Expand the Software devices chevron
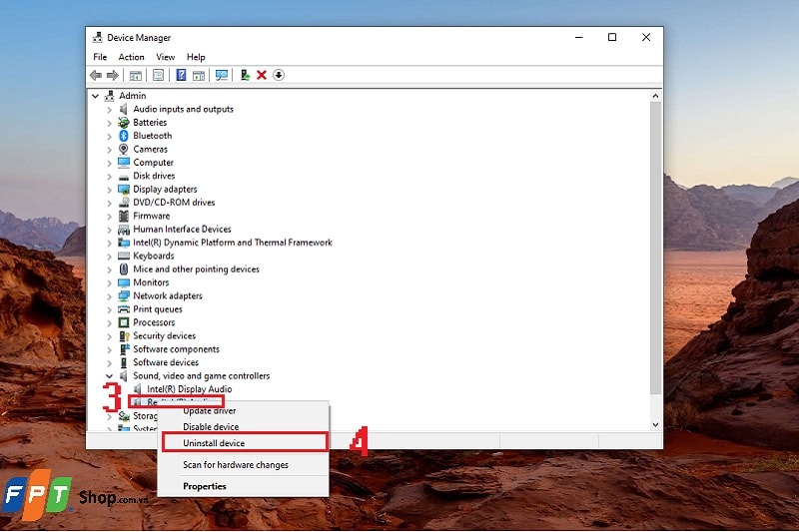Viewport: 799px width, 532px height. [x=109, y=363]
